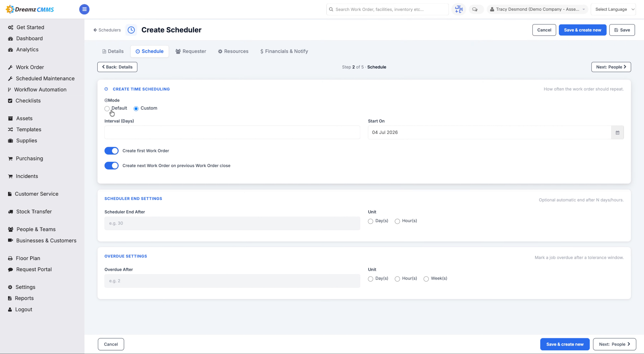
Task: Switch to the Resources tab
Action: (x=233, y=51)
